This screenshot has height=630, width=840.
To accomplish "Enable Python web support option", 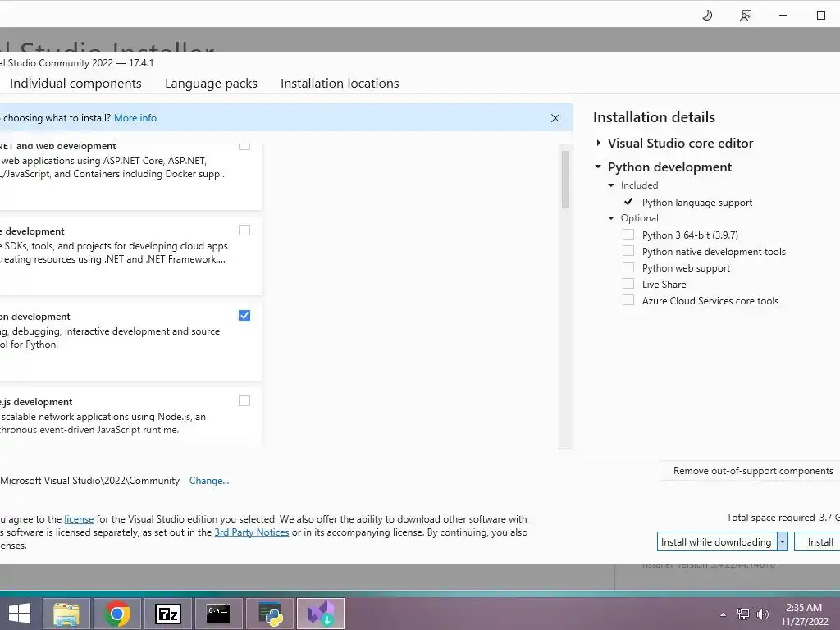I will [628, 267].
